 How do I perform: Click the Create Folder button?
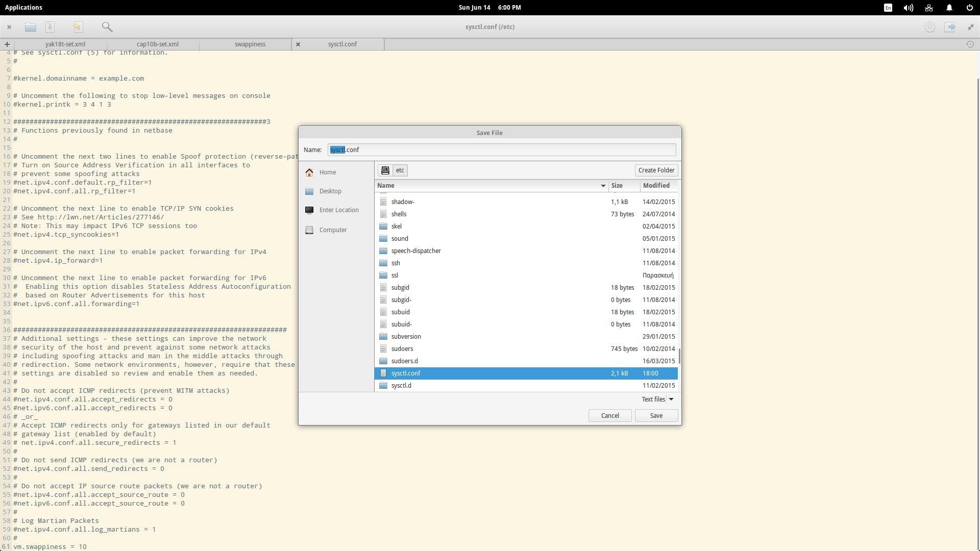pos(656,170)
